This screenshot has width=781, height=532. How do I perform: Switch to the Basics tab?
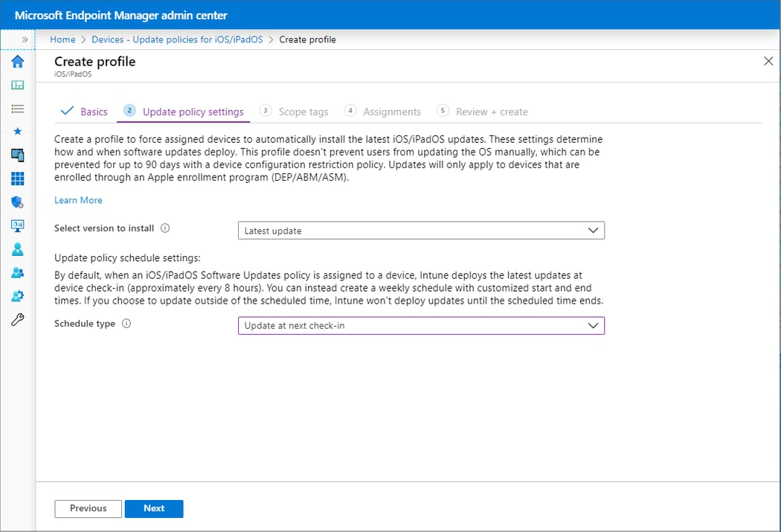pos(93,111)
